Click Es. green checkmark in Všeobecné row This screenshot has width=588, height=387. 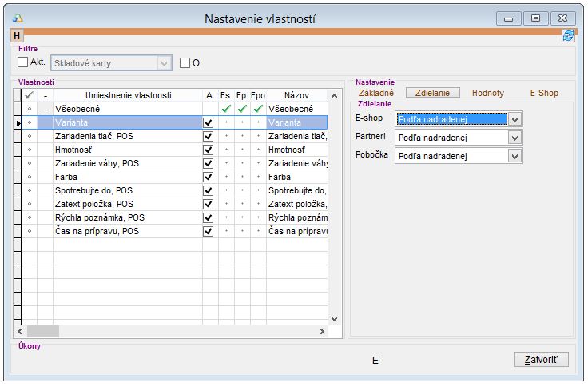click(x=227, y=109)
